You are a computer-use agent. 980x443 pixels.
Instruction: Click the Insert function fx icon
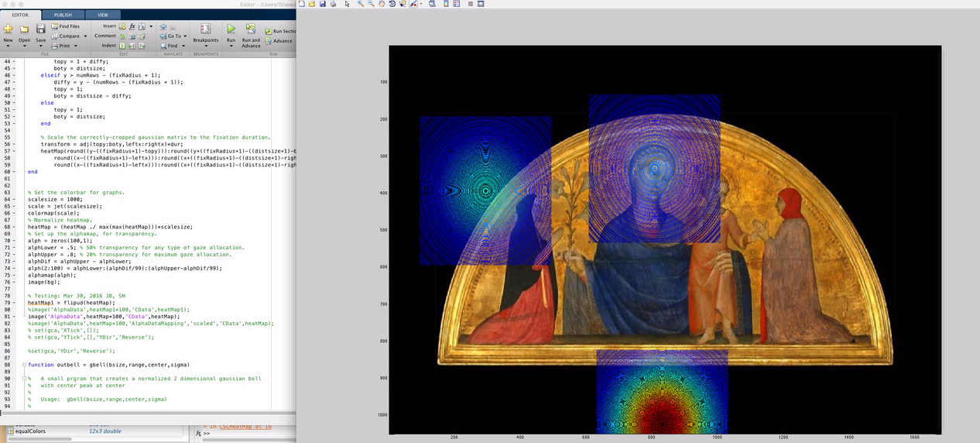(x=132, y=26)
